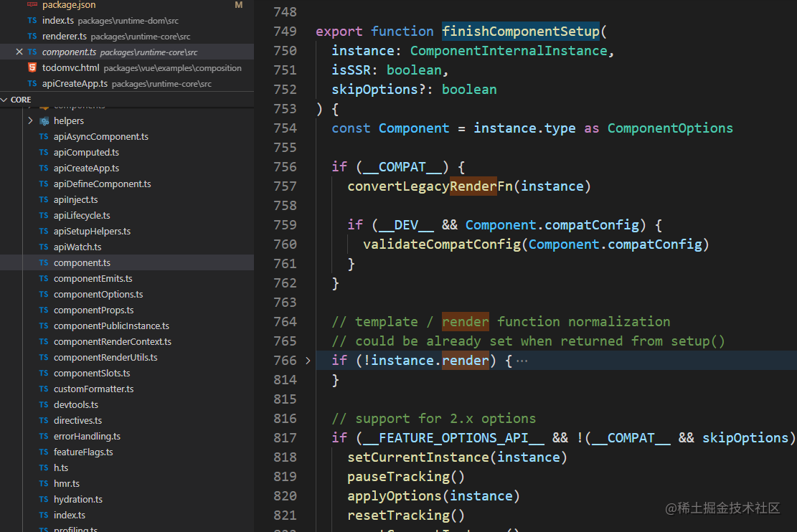
Task: Open componentPublicInstance.ts file
Action: [111, 326]
